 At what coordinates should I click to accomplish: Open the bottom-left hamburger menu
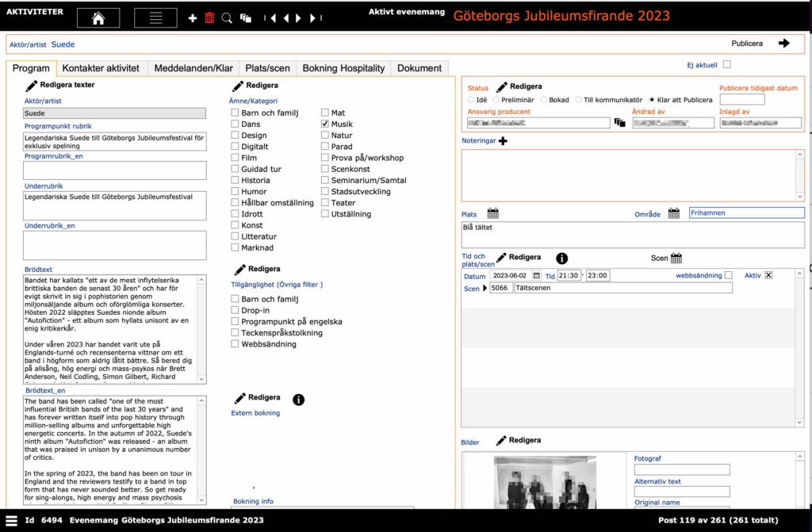point(11,520)
